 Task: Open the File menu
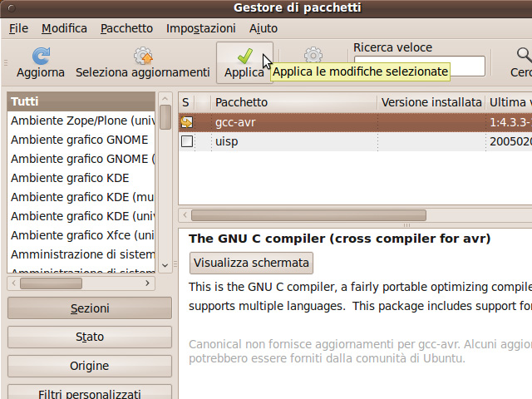pyautogui.click(x=18, y=28)
